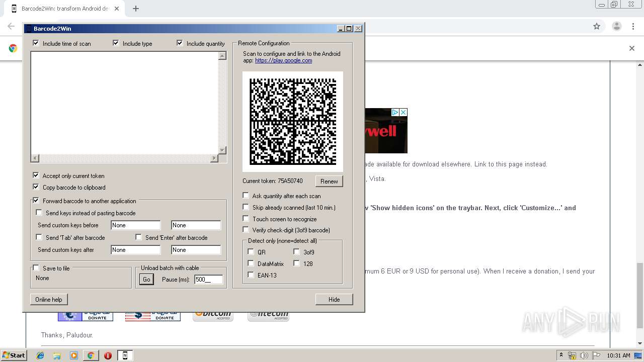
Task: Click the configuration barcode image
Action: pos(293,122)
